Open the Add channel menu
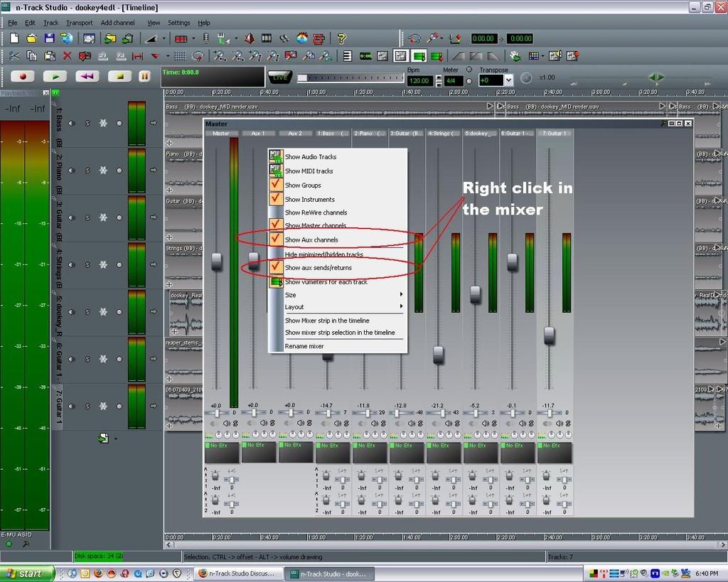Image resolution: width=728 pixels, height=582 pixels. [x=117, y=22]
